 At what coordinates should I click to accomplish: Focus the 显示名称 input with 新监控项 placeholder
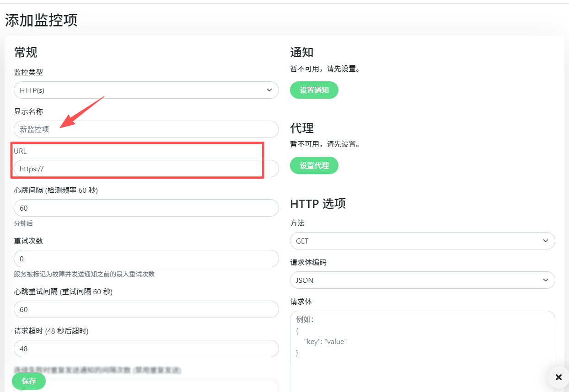click(x=146, y=129)
